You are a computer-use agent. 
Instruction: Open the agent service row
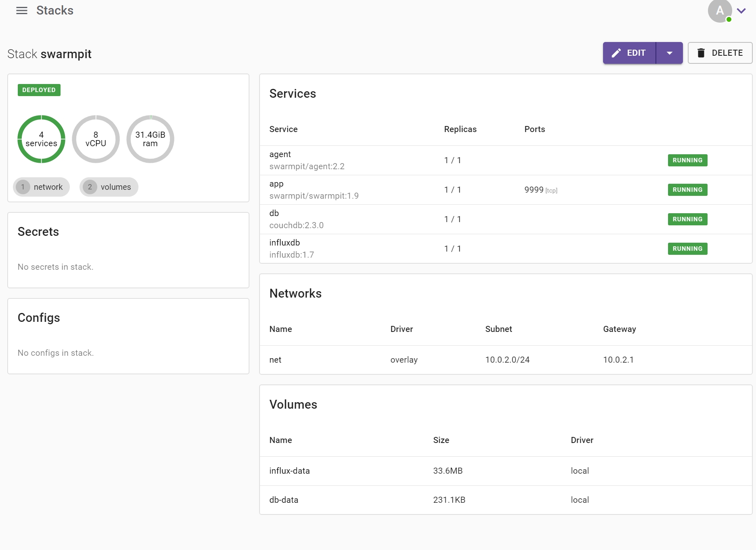coord(506,160)
